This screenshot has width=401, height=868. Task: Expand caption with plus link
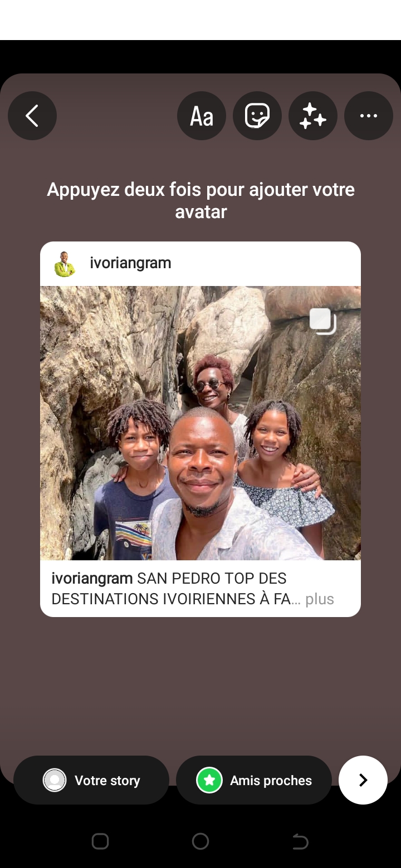pos(320,599)
